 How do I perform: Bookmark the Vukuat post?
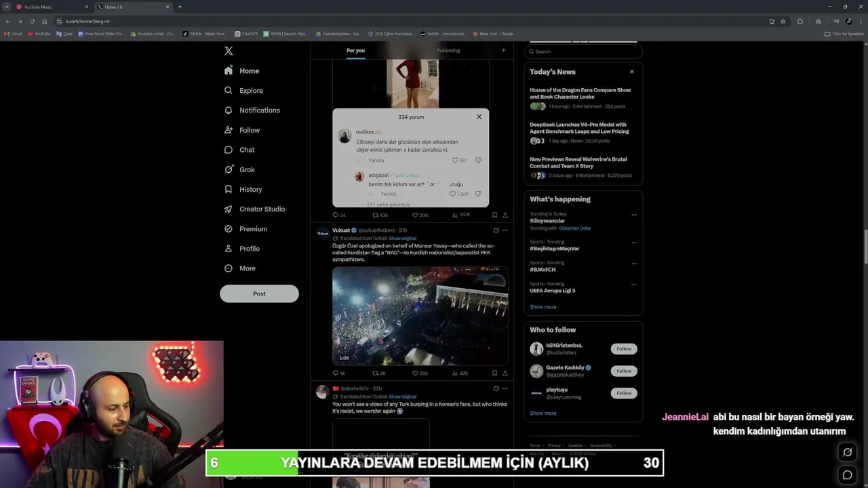(494, 373)
